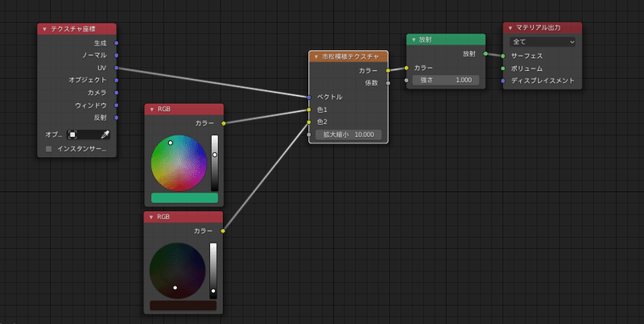644x324 pixels.
Task: Click the ノーマル output socket
Action: [x=116, y=55]
